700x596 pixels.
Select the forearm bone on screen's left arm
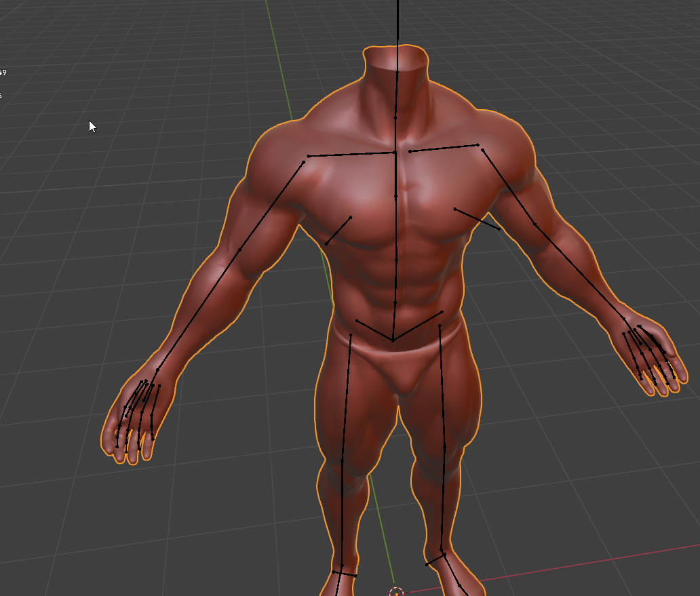pyautogui.click(x=199, y=310)
